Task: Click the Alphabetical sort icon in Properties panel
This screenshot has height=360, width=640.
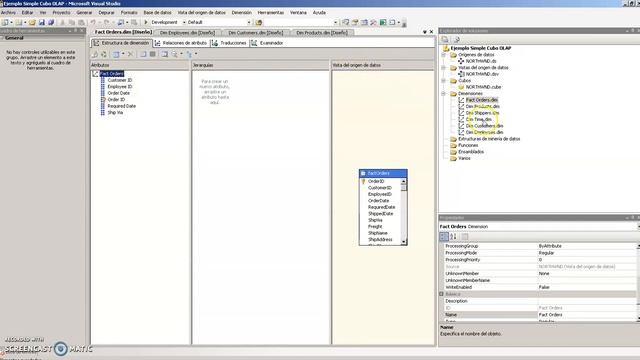Action: pyautogui.click(x=453, y=237)
